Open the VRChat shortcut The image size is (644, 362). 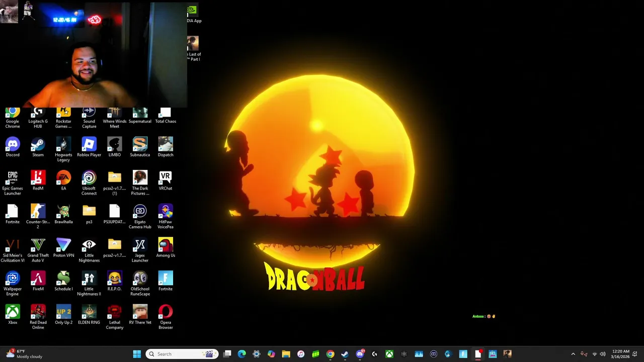click(166, 181)
